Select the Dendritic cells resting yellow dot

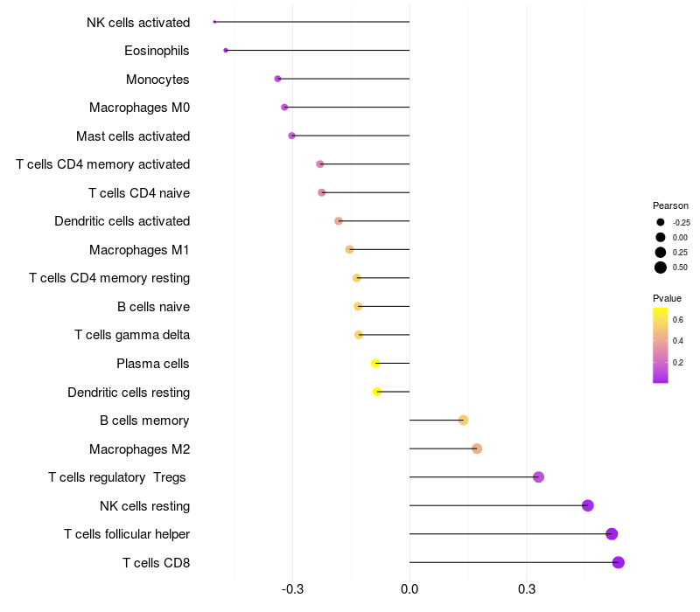coord(377,392)
